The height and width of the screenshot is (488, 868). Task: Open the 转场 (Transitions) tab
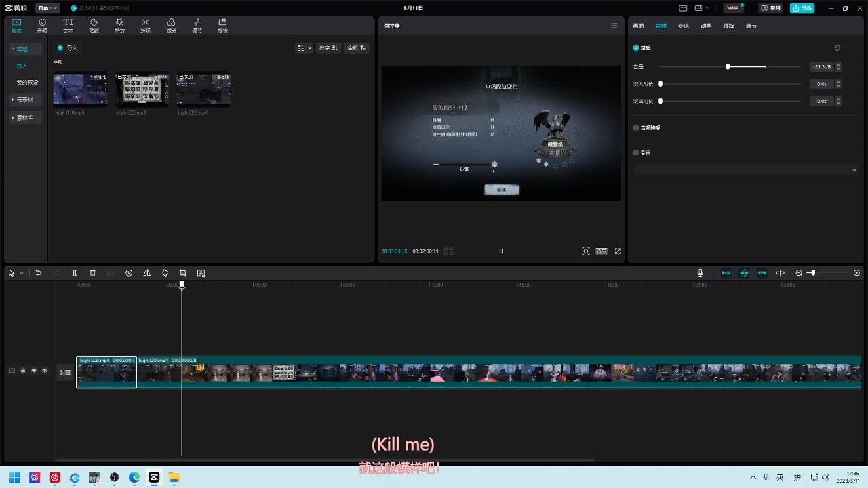pos(145,26)
